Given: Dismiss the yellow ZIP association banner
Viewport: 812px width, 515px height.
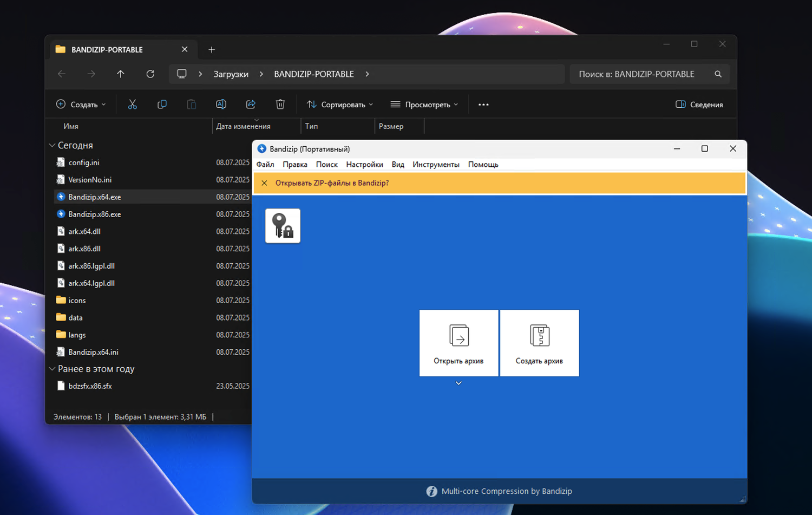Looking at the screenshot, I should tap(264, 183).
